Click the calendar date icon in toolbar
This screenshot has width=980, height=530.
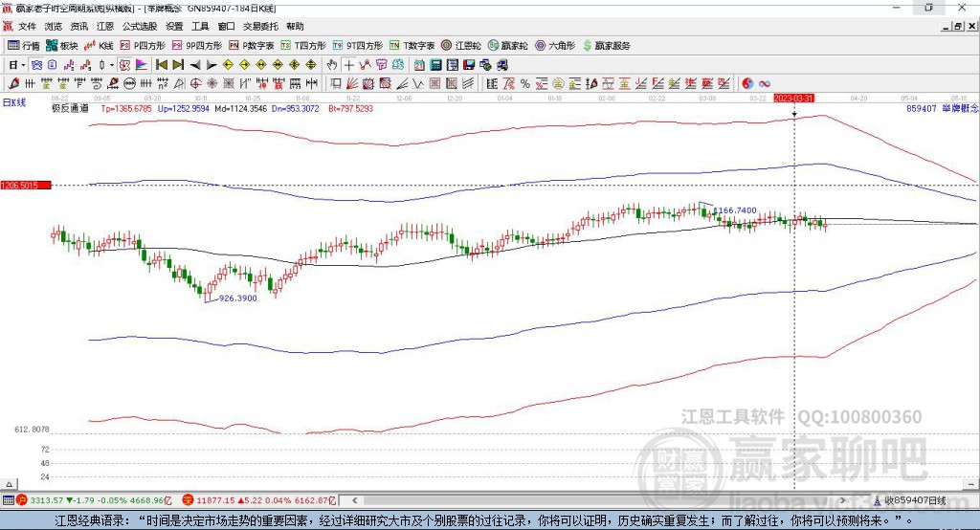tap(419, 65)
